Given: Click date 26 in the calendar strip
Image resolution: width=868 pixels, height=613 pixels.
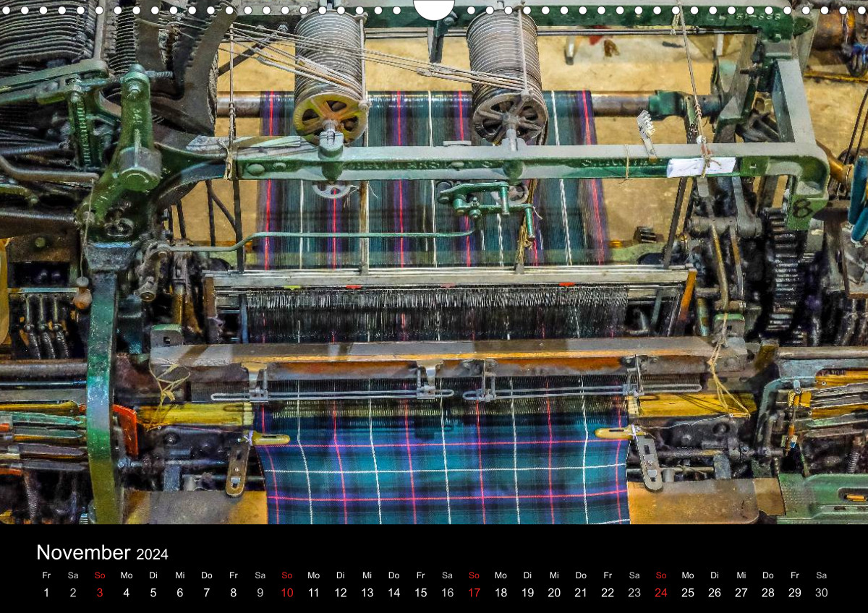Looking at the screenshot, I should (715, 593).
